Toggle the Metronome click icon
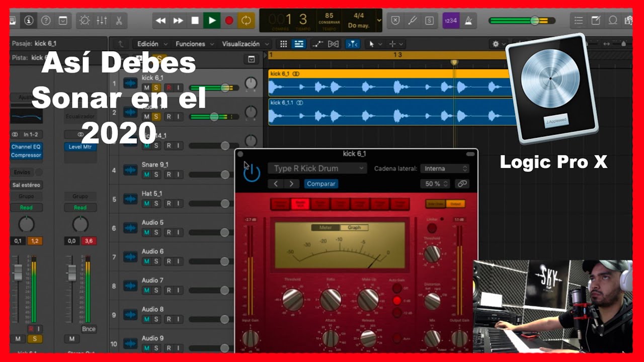This screenshot has width=644, height=362. click(x=468, y=21)
